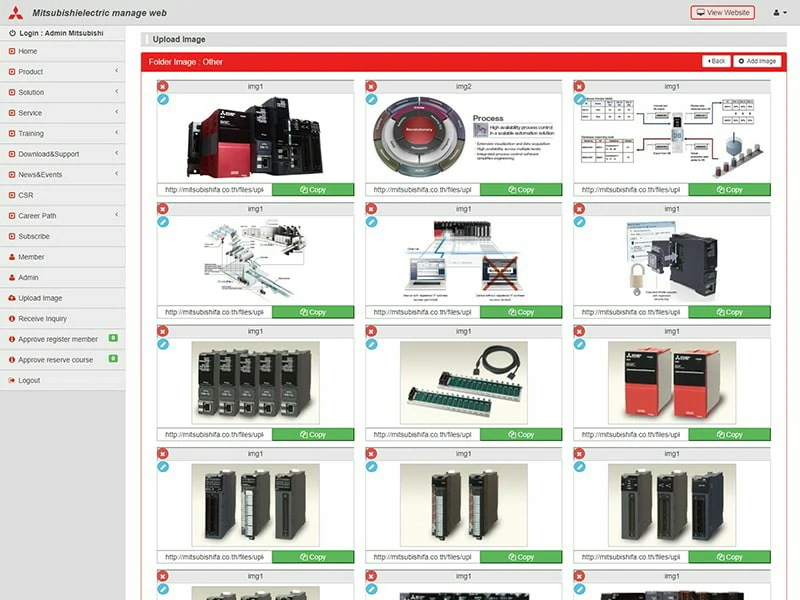Open the padlock and module thumbnail
The image size is (800, 600).
click(672, 260)
